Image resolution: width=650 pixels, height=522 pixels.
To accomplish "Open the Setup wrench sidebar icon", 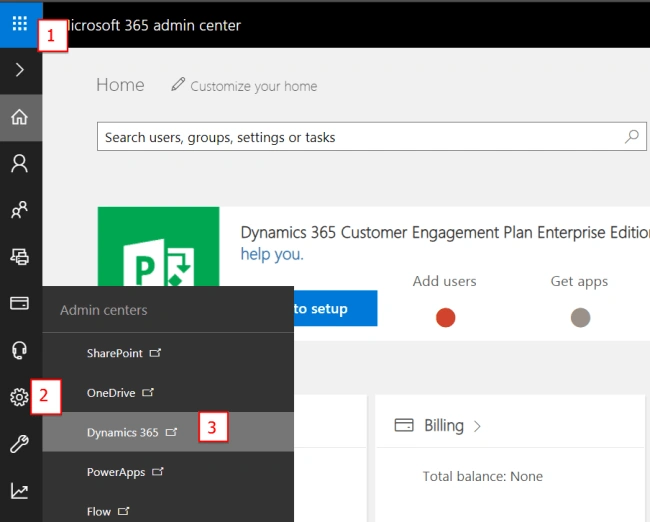I will [19, 444].
